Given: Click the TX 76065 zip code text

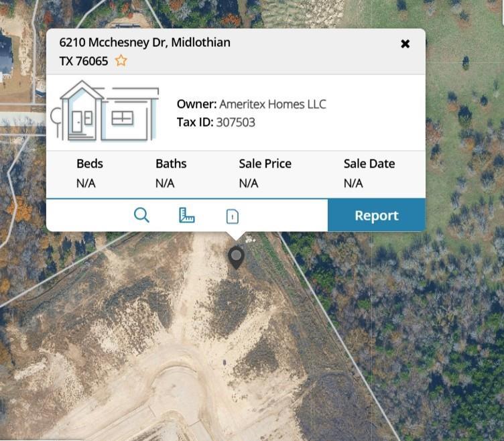Looking at the screenshot, I should click(x=83, y=61).
